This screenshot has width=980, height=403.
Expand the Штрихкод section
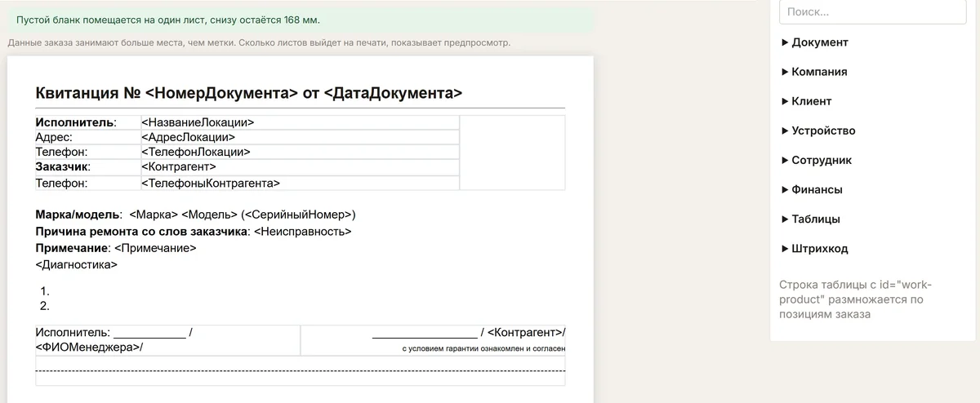pyautogui.click(x=815, y=248)
